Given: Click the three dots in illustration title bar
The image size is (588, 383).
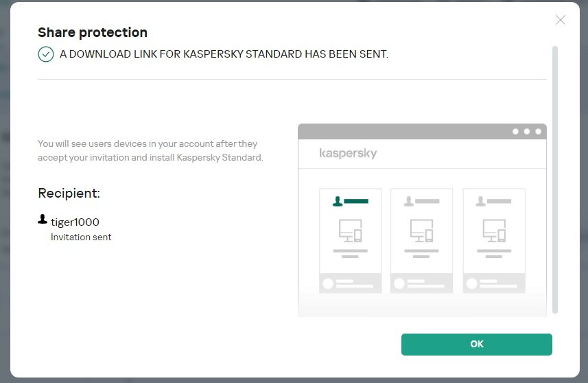Looking at the screenshot, I should [x=527, y=131].
